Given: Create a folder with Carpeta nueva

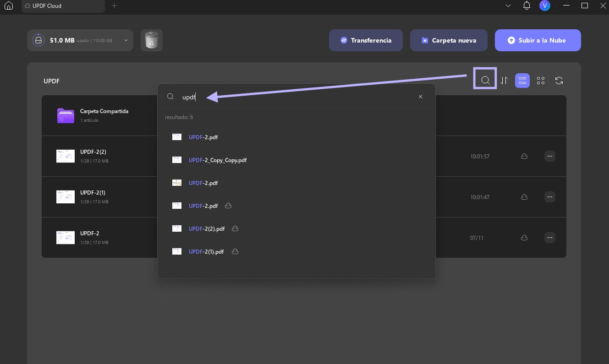Looking at the screenshot, I should click(449, 40).
